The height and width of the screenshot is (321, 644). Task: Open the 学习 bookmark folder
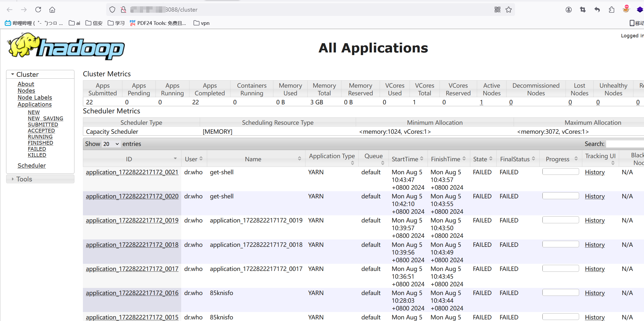[x=116, y=23]
